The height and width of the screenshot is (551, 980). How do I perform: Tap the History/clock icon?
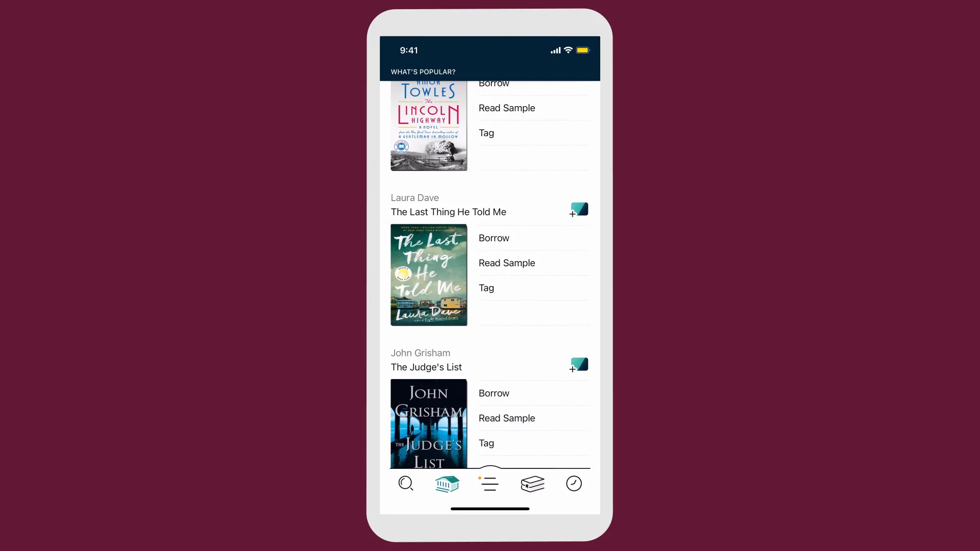pyautogui.click(x=574, y=483)
